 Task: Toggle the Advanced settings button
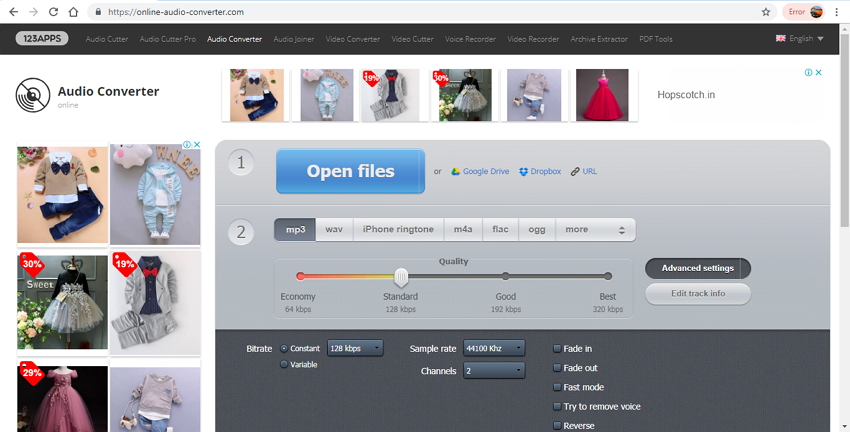click(698, 268)
